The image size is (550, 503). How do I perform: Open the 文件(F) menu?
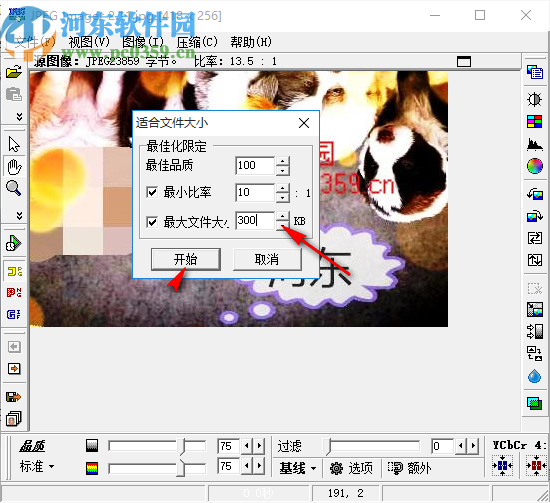(x=35, y=42)
